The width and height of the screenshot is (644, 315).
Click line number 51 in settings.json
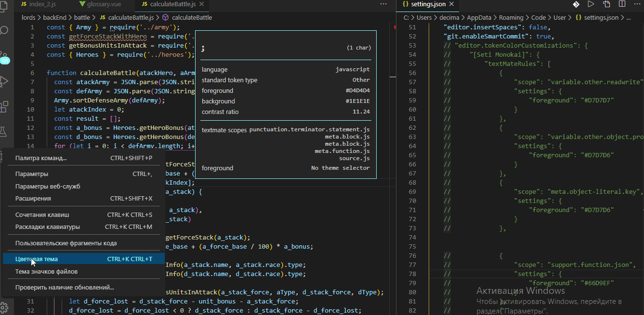click(x=412, y=27)
